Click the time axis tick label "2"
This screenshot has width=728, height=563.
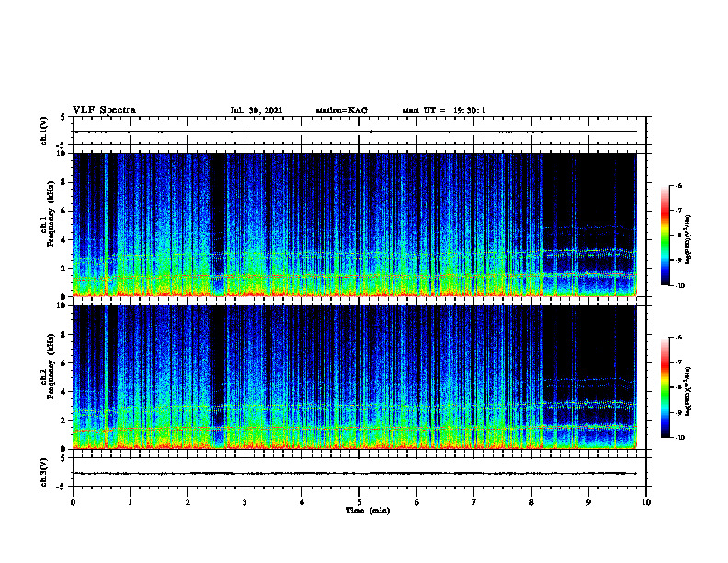click(x=188, y=502)
